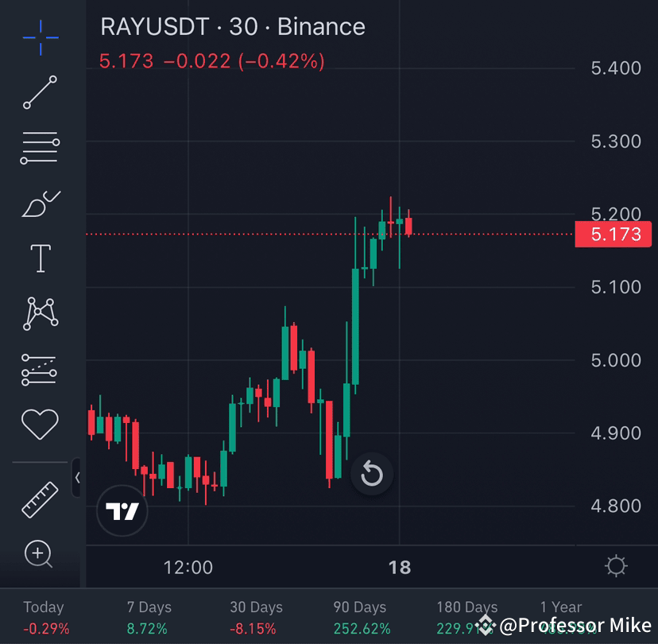The width and height of the screenshot is (658, 644).
Task: Select the text annotation tool
Action: [x=40, y=258]
